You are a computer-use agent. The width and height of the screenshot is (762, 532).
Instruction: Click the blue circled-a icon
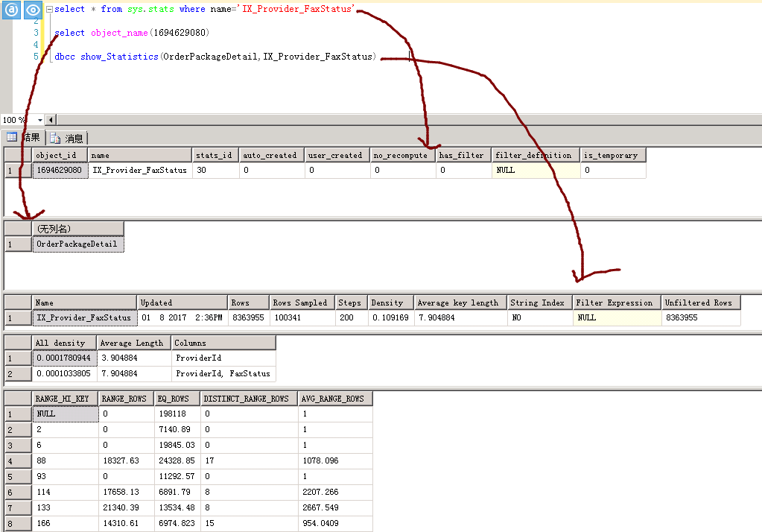tap(12, 10)
